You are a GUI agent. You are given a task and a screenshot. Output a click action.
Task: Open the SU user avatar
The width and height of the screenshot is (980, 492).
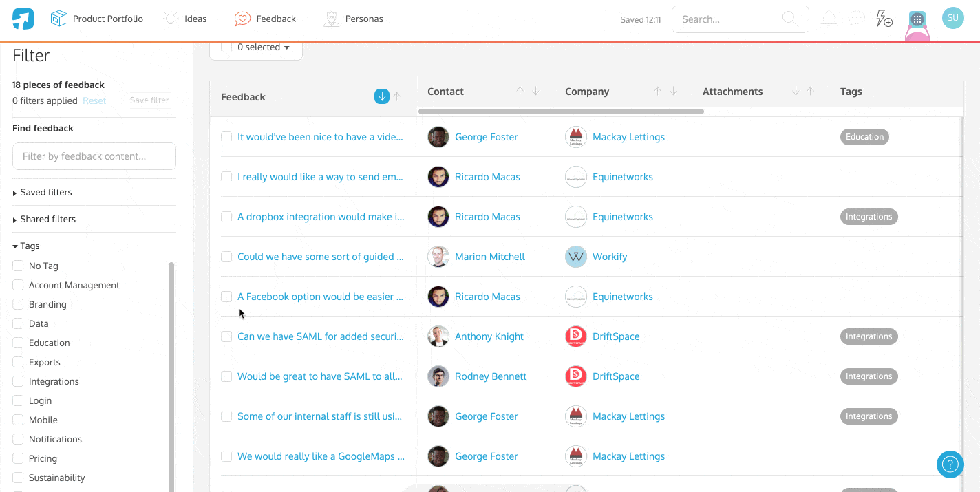(953, 19)
